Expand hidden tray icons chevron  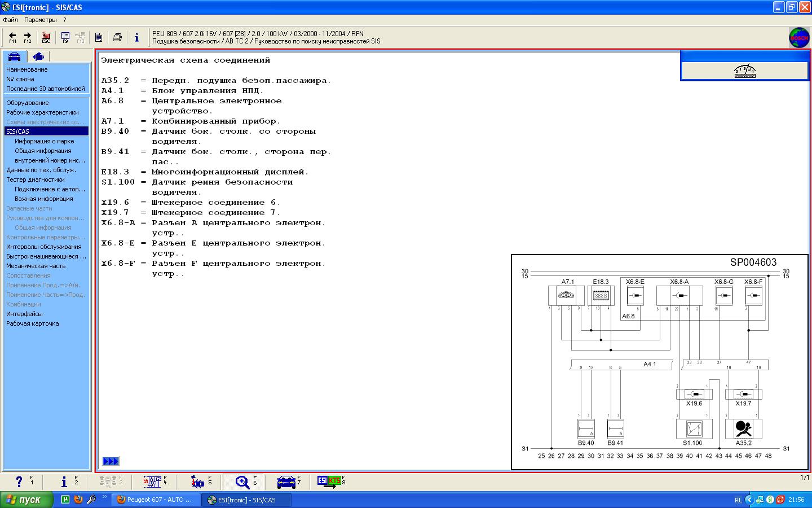(749, 500)
